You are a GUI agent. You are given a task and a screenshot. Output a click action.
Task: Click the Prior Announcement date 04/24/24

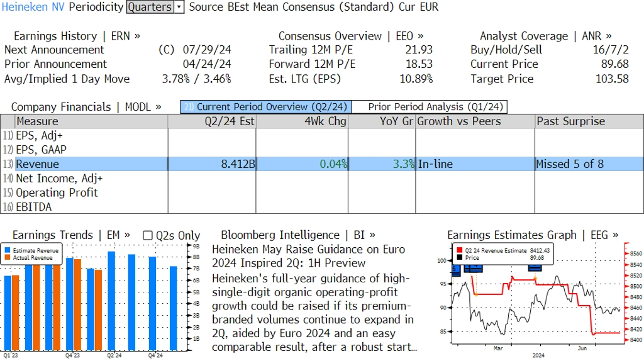coord(207,64)
